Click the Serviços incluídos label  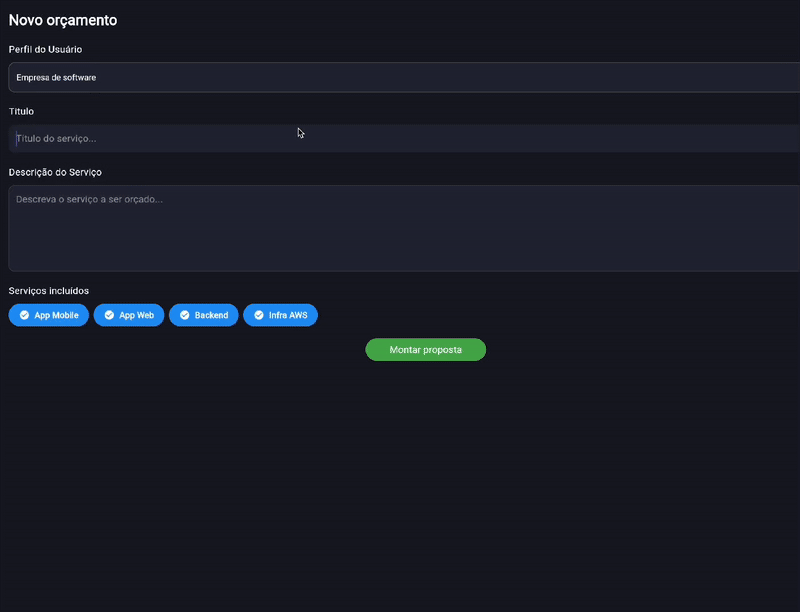point(48,291)
